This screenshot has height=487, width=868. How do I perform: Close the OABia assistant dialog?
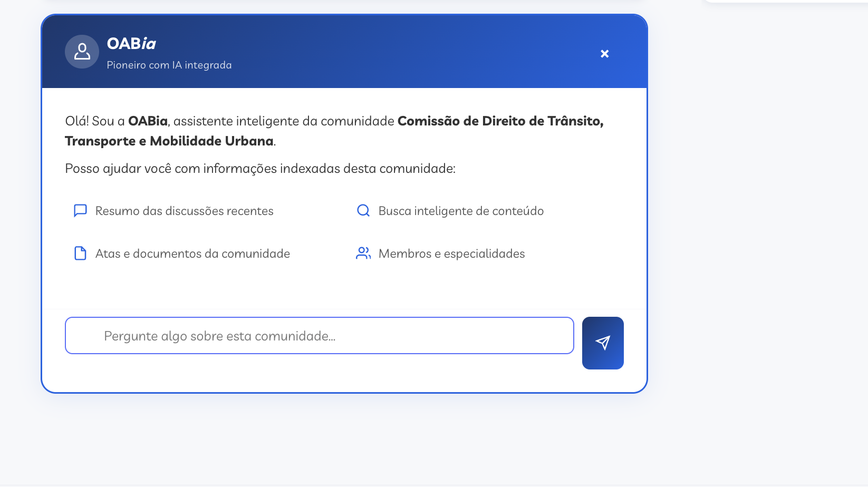click(604, 53)
